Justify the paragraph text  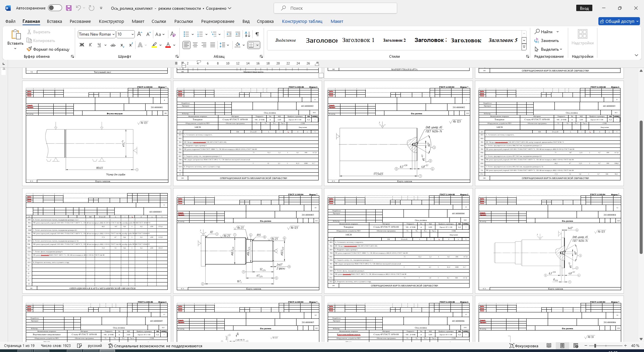(213, 45)
